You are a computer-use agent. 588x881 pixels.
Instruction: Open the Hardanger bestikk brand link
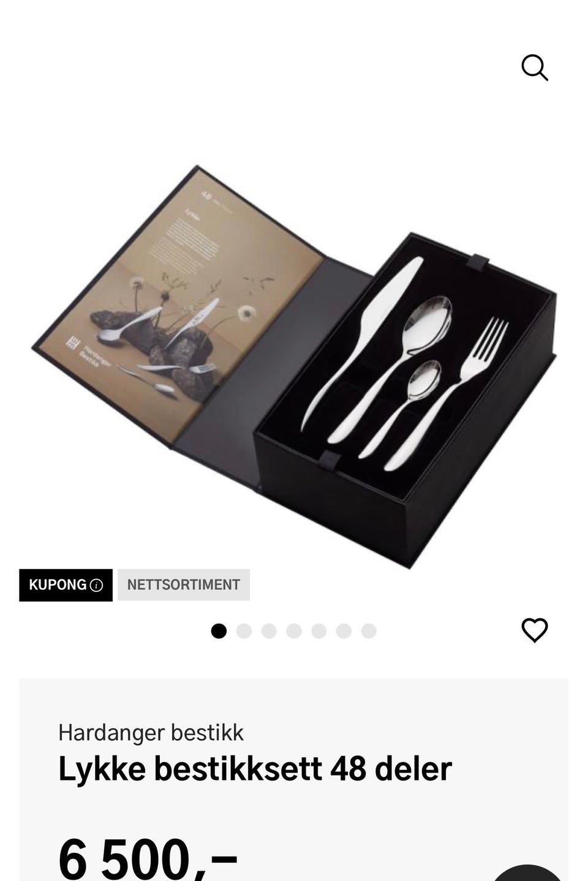click(151, 733)
